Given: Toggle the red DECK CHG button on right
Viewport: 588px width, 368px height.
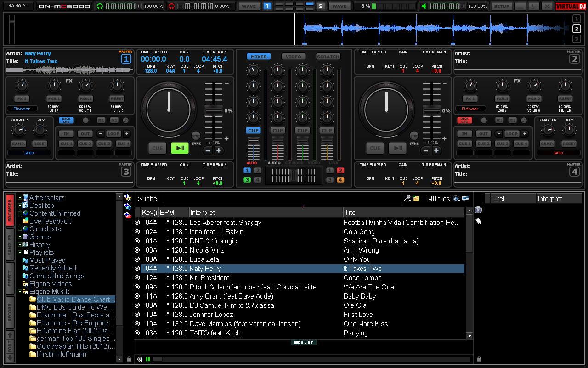Looking at the screenshot, I should [x=464, y=120].
